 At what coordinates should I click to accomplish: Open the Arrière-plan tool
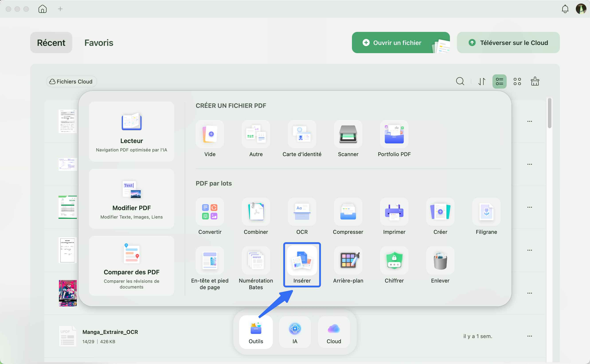(348, 260)
